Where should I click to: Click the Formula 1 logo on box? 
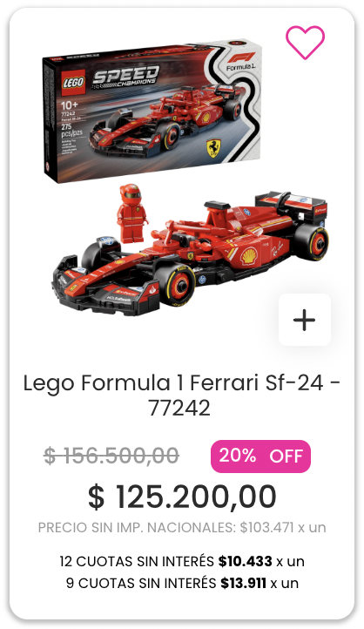coord(240,61)
